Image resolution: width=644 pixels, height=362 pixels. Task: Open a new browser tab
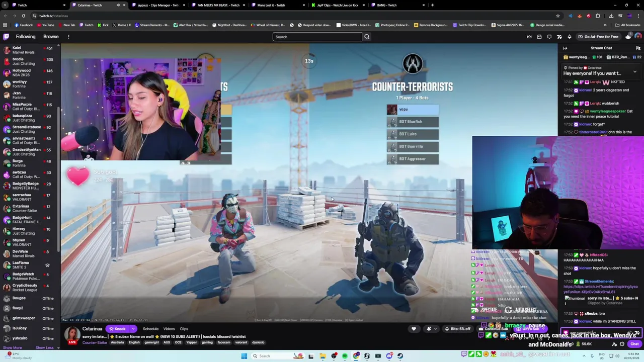coord(432,5)
